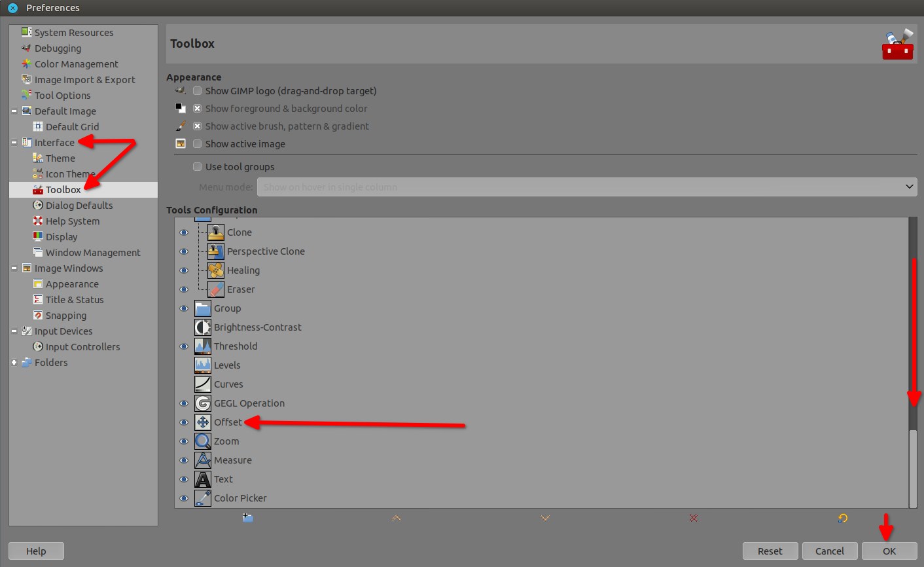Select the Zoom tool icon
The width and height of the screenshot is (924, 567).
tap(203, 441)
